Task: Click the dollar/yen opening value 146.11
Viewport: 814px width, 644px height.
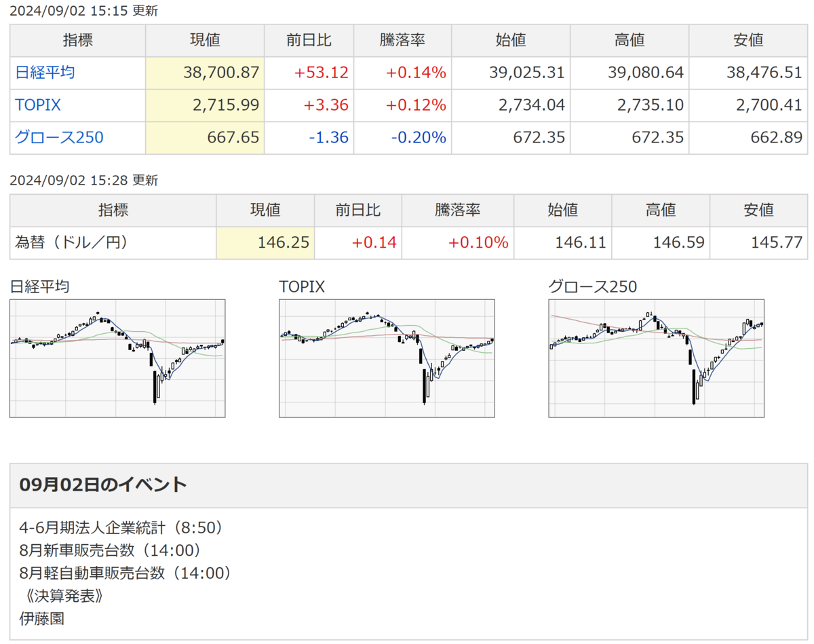Action: point(581,242)
